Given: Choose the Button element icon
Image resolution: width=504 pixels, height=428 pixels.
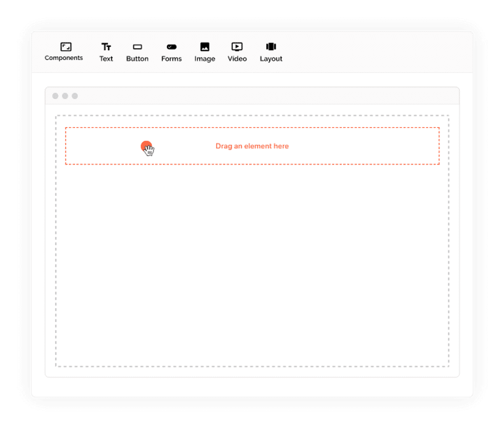Looking at the screenshot, I should pos(137,47).
